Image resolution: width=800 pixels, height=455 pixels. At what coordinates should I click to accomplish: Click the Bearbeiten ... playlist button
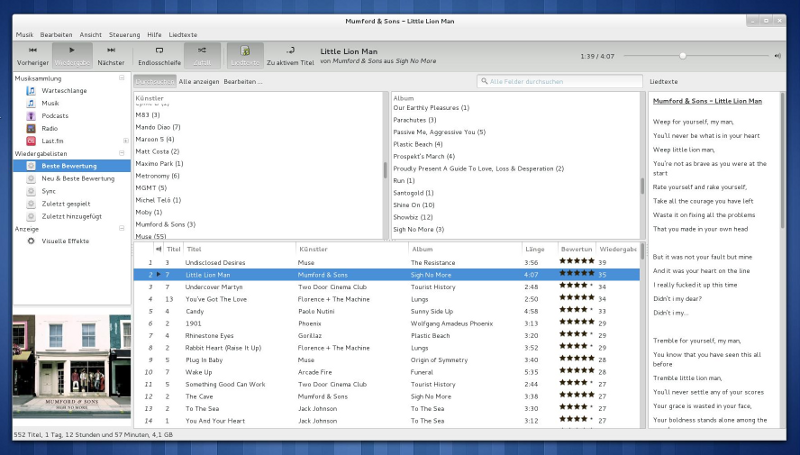(243, 82)
